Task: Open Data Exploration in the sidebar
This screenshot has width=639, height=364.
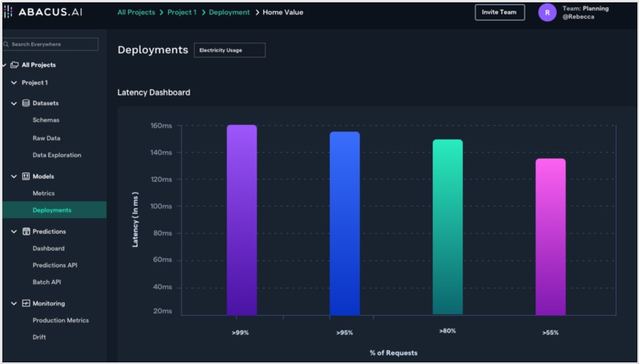Action: (x=56, y=155)
